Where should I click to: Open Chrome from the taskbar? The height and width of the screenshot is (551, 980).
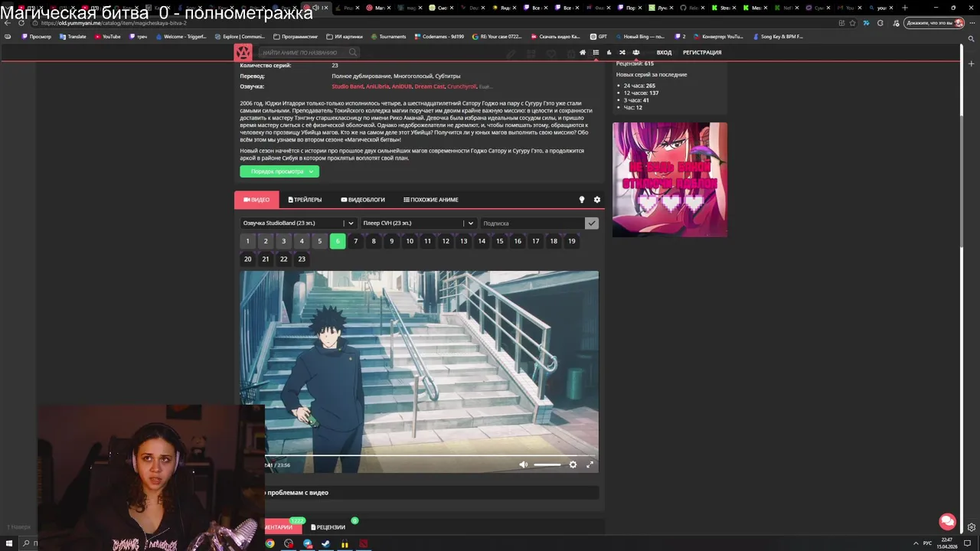[x=269, y=543]
